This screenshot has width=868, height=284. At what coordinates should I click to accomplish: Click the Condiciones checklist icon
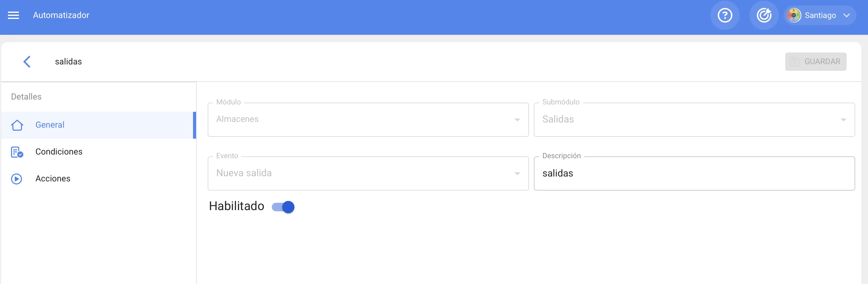17,152
